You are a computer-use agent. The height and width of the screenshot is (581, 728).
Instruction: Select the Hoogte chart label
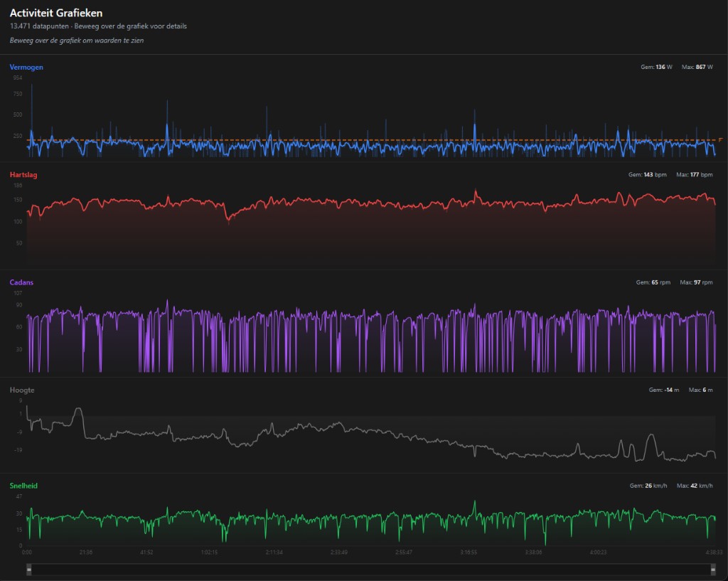click(22, 390)
